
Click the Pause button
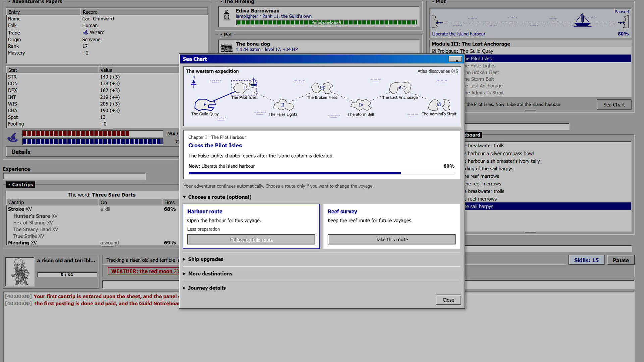pyautogui.click(x=621, y=260)
